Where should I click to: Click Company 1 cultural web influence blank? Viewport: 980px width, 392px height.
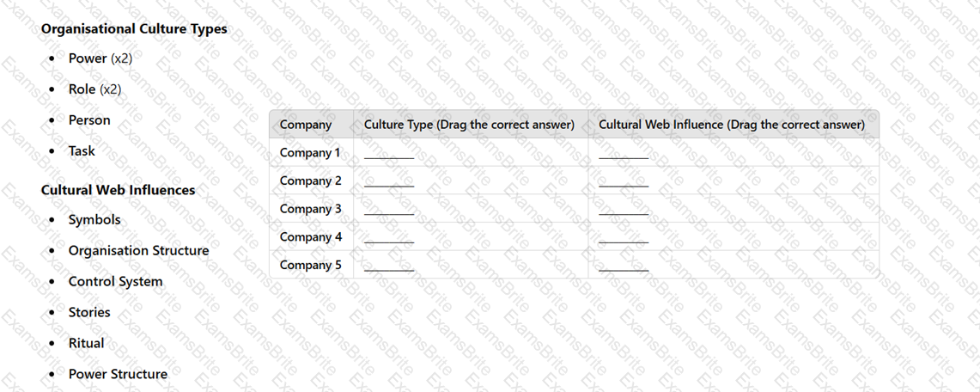coord(624,156)
